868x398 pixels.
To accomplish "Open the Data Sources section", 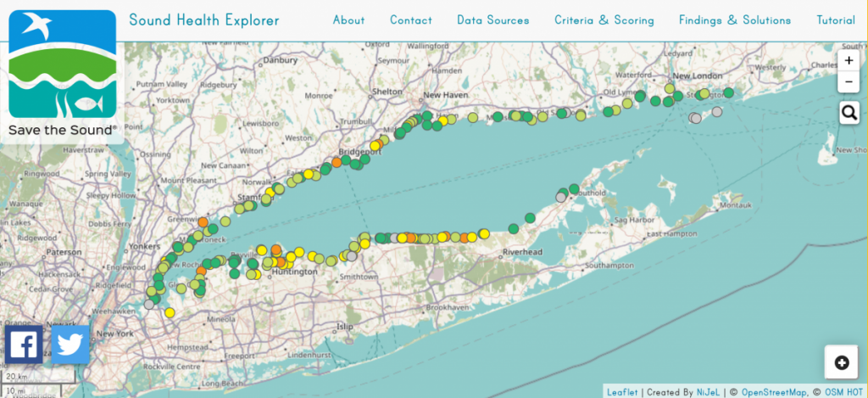I will pyautogui.click(x=492, y=20).
